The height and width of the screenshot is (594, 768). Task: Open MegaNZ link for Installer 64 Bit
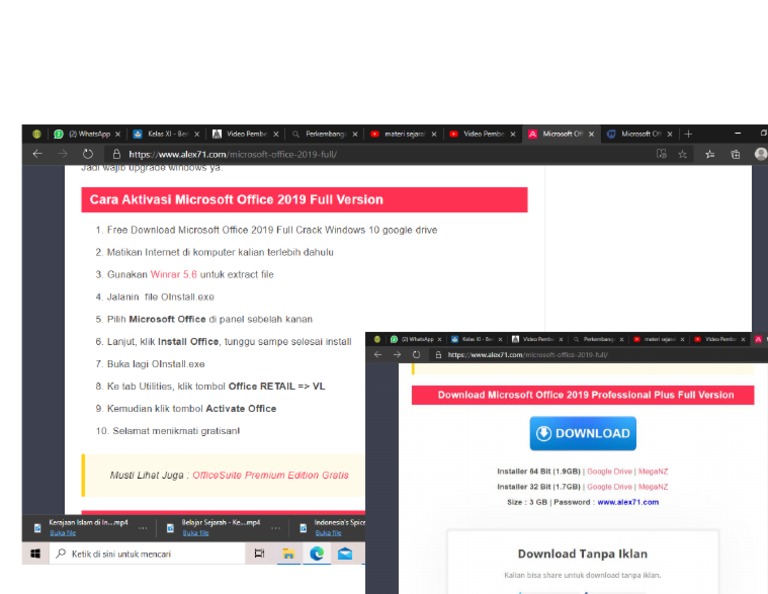coord(653,471)
